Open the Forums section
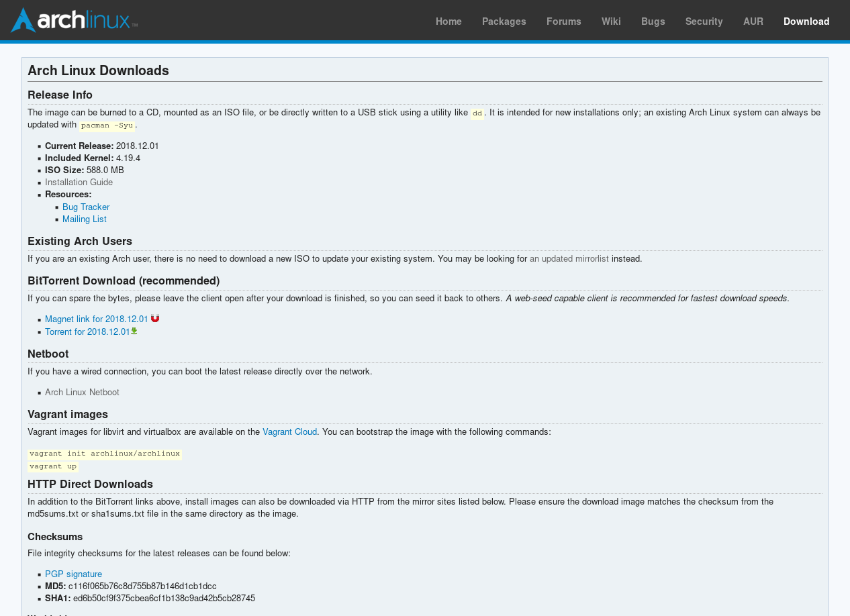This screenshot has width=850, height=616. [x=563, y=21]
